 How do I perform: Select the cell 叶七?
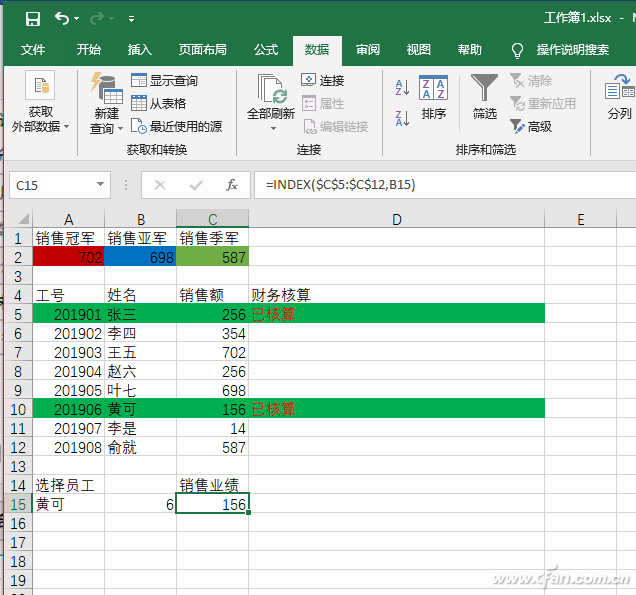point(140,390)
